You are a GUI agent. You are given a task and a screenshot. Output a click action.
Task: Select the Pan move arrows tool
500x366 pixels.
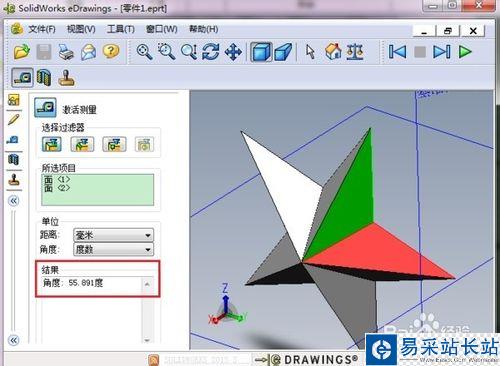pos(233,52)
